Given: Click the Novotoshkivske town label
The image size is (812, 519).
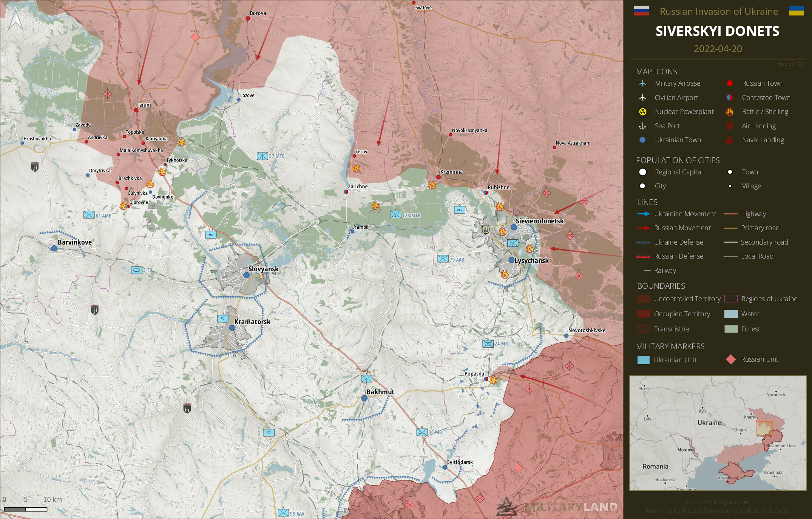Looking at the screenshot, I should point(587,330).
